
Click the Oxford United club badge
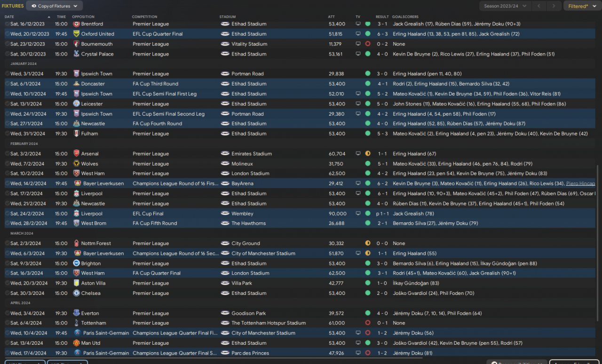coord(76,34)
